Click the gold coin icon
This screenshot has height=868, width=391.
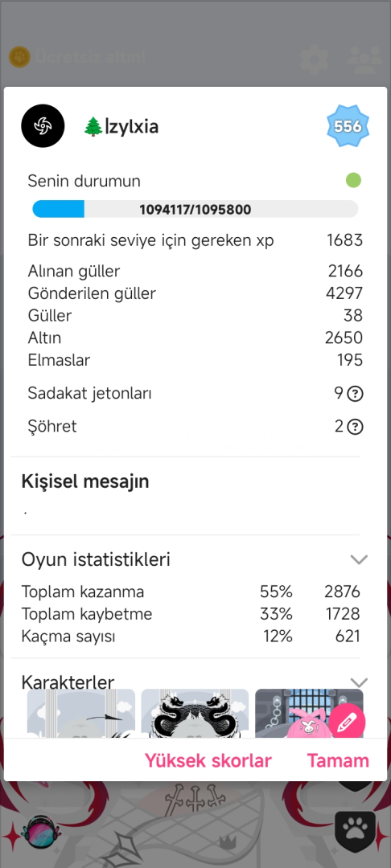point(19,57)
